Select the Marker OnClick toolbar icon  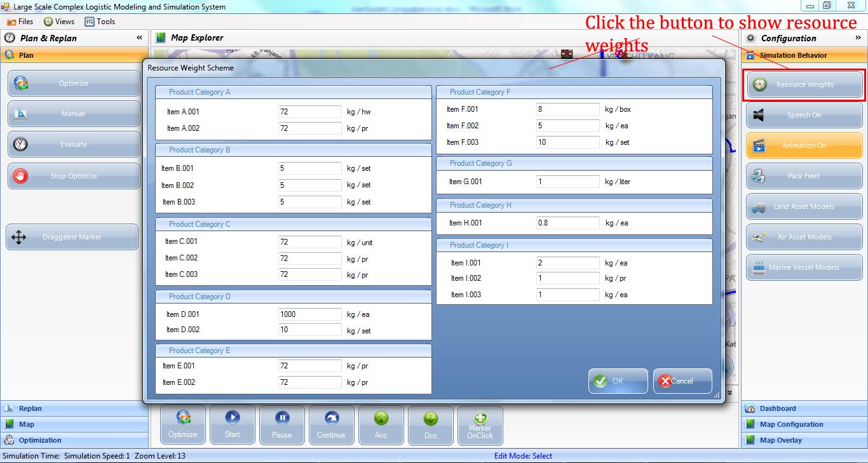coord(480,424)
